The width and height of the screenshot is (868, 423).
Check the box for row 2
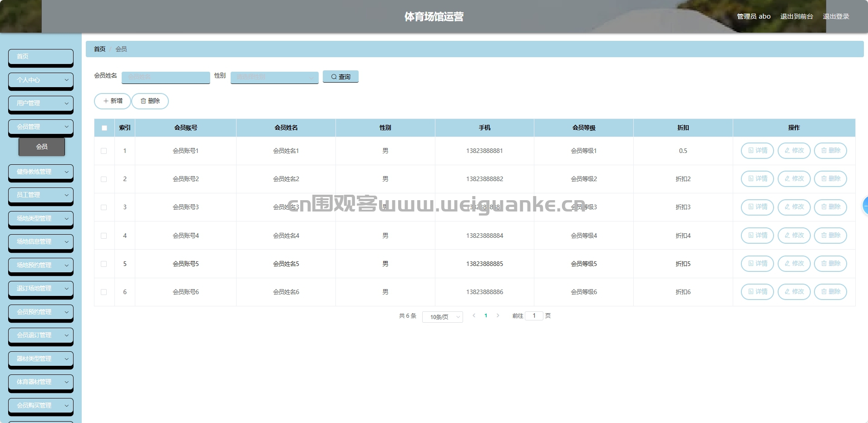coord(104,179)
